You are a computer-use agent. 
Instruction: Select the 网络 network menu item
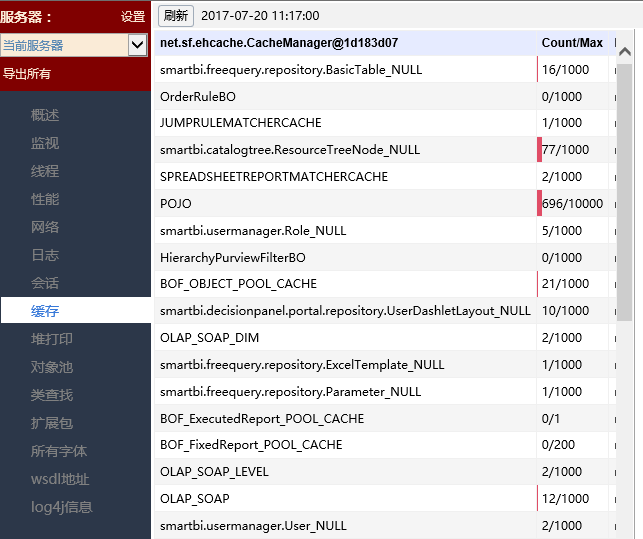(45, 227)
